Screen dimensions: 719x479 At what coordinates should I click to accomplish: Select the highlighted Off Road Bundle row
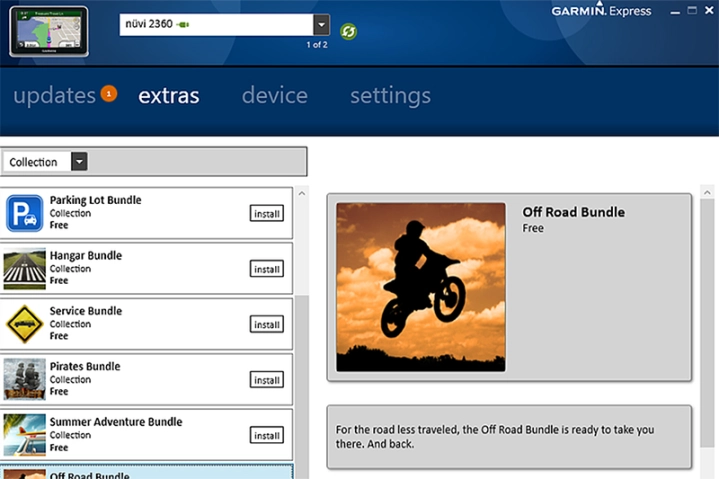[x=147, y=472]
